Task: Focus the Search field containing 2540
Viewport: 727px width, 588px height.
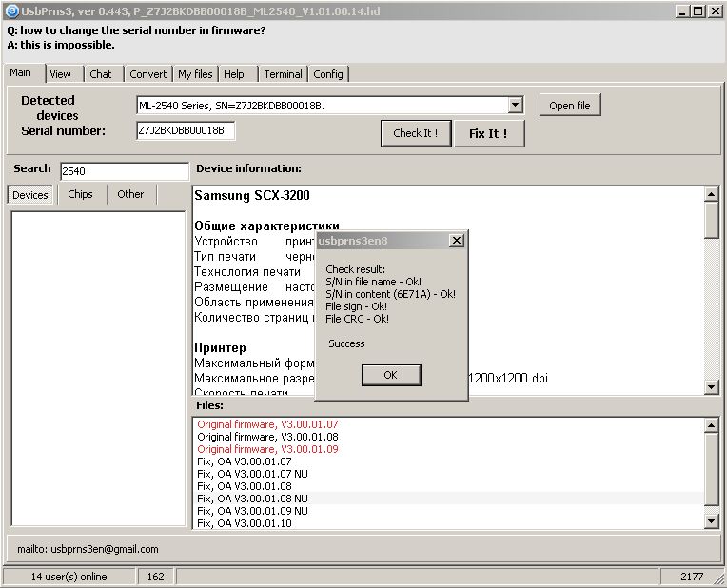Action: click(125, 171)
